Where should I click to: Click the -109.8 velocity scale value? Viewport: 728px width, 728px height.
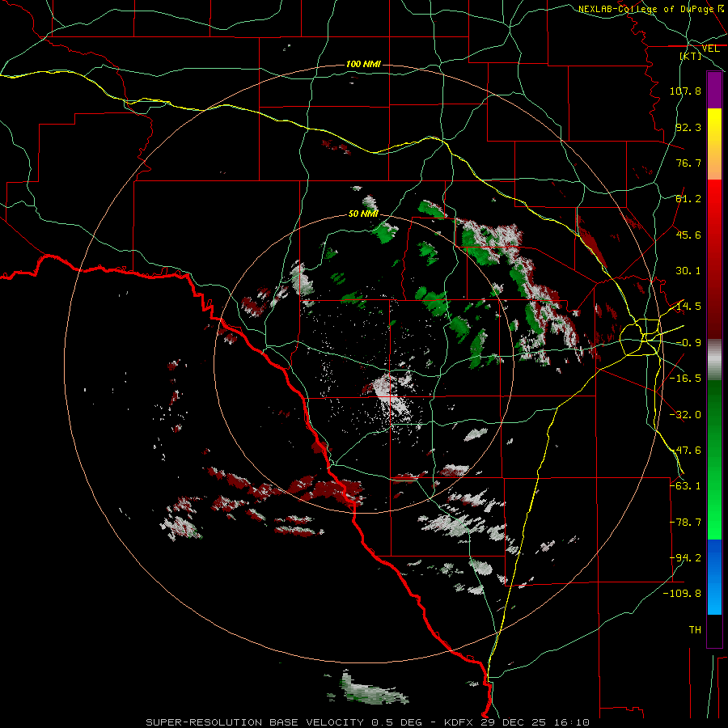click(683, 594)
